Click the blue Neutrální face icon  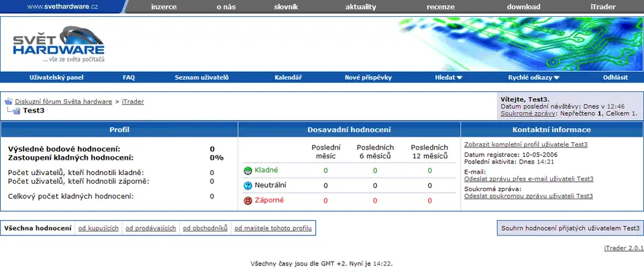pos(248,185)
